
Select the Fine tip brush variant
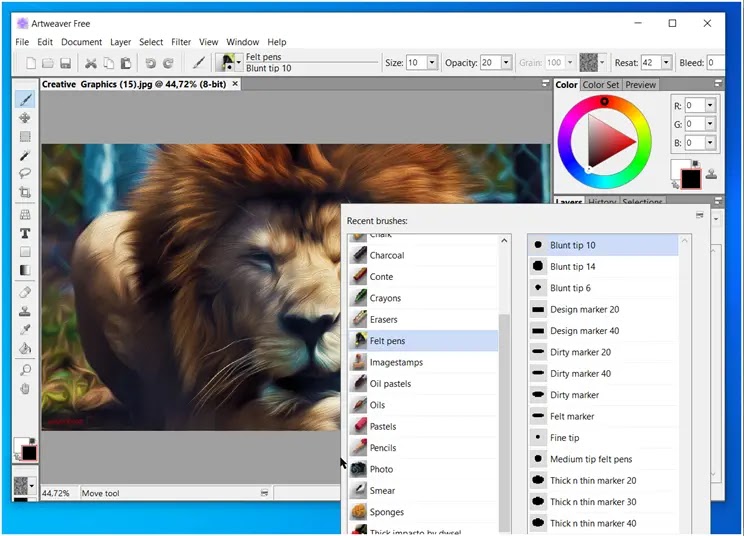tap(603, 437)
